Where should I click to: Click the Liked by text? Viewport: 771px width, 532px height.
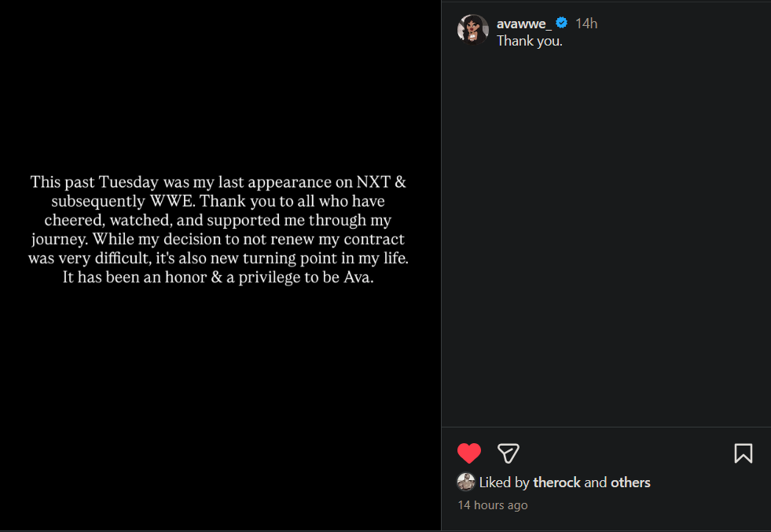[504, 482]
